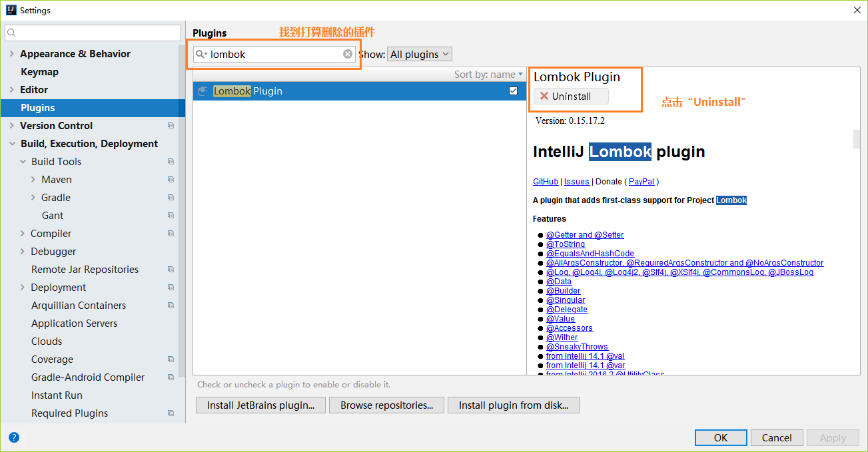
Task: Click project-level icon beside Compiler
Action: coord(171,234)
